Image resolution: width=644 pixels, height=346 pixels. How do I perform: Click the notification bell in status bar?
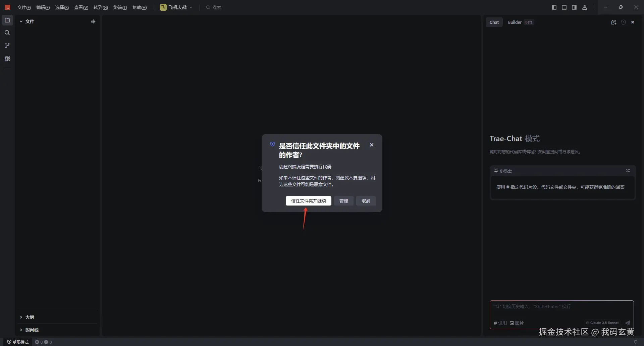(635, 342)
